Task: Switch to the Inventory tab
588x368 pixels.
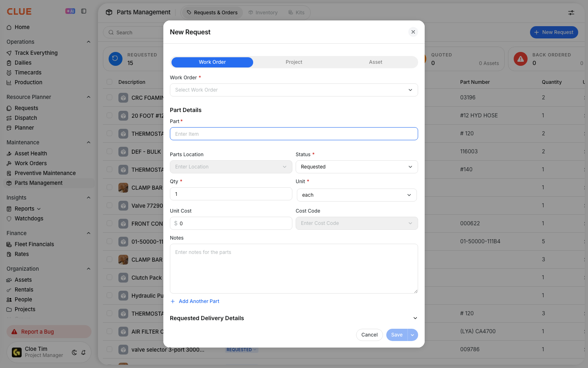Action: pyautogui.click(x=263, y=13)
